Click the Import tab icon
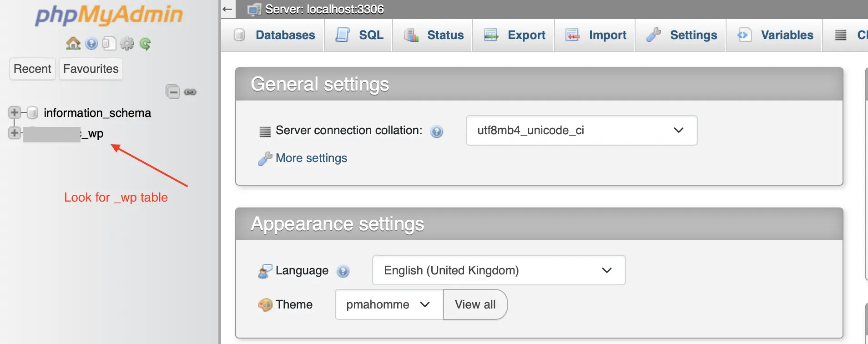The width and height of the screenshot is (868, 344). pos(572,35)
